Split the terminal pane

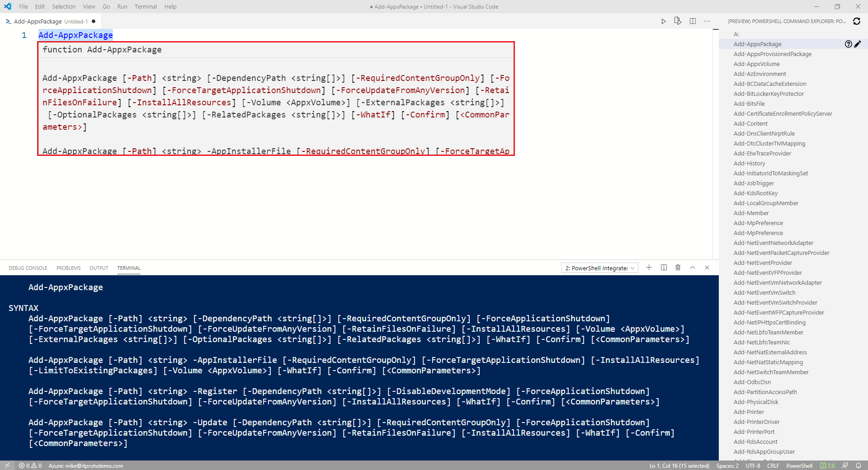664,268
